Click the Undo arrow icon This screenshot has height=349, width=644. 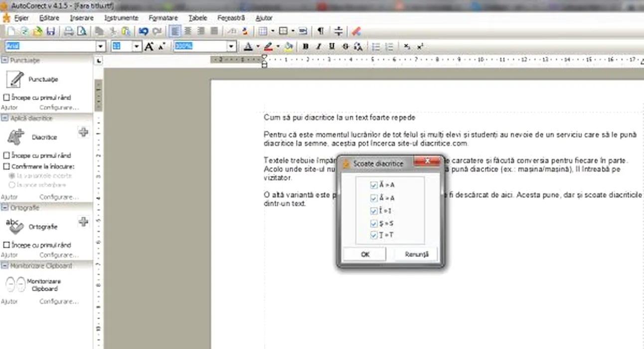click(x=144, y=31)
